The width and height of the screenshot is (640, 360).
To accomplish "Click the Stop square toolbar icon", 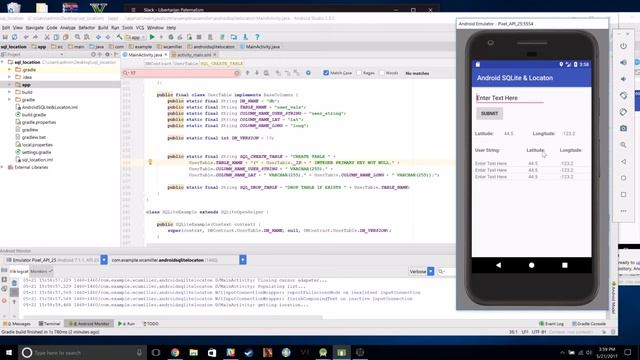I will point(199,37).
